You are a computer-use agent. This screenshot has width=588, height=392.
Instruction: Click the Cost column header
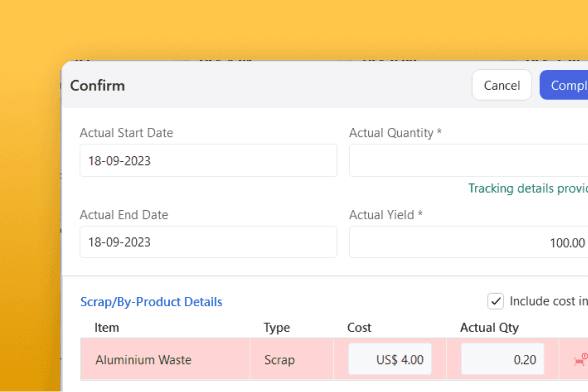click(x=359, y=327)
